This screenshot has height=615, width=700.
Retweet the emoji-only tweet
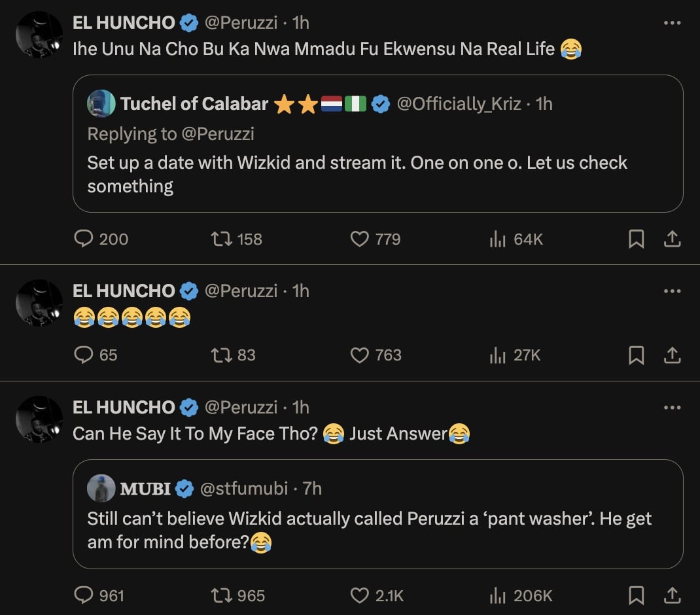click(222, 355)
